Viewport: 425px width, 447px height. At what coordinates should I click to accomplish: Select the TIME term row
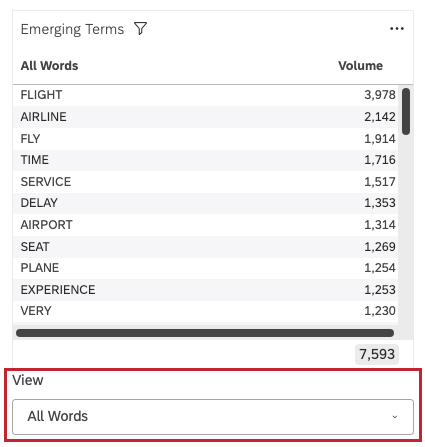click(x=205, y=160)
